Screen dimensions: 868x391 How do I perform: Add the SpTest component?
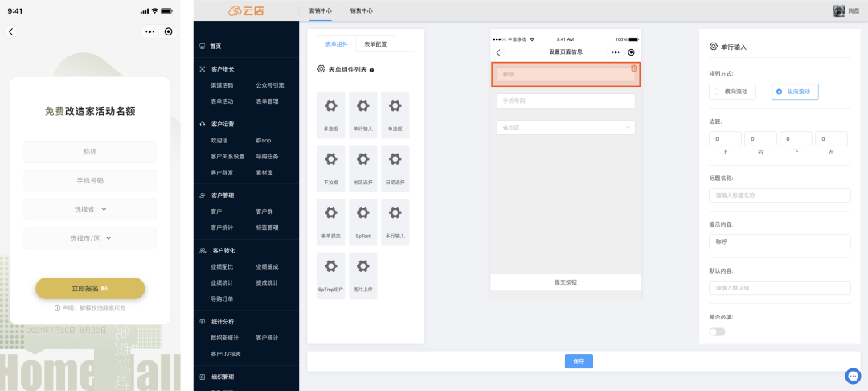(362, 222)
